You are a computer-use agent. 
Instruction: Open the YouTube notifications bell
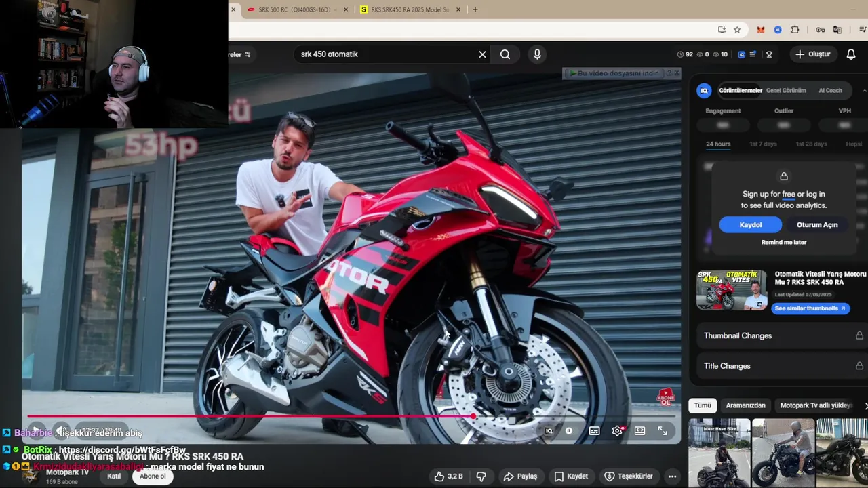tap(851, 54)
